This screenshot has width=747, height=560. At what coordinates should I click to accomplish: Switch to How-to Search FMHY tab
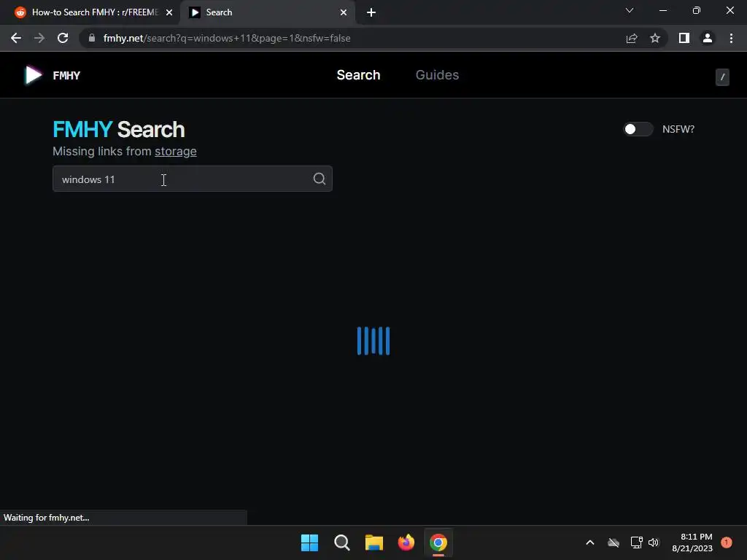coord(93,12)
